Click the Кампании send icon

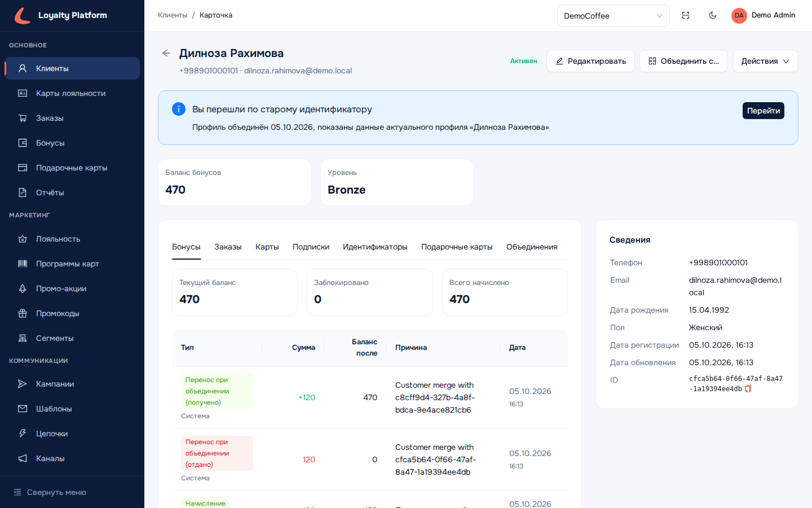(23, 384)
